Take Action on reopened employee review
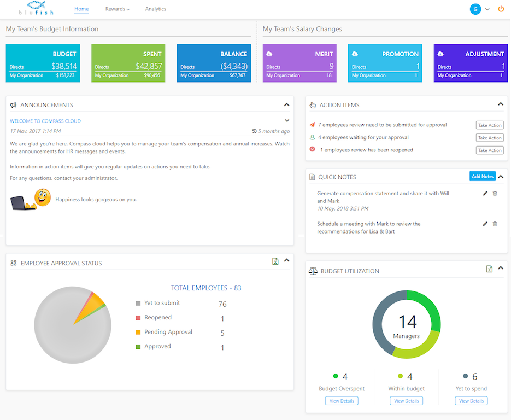This screenshot has width=511, height=420. click(490, 150)
